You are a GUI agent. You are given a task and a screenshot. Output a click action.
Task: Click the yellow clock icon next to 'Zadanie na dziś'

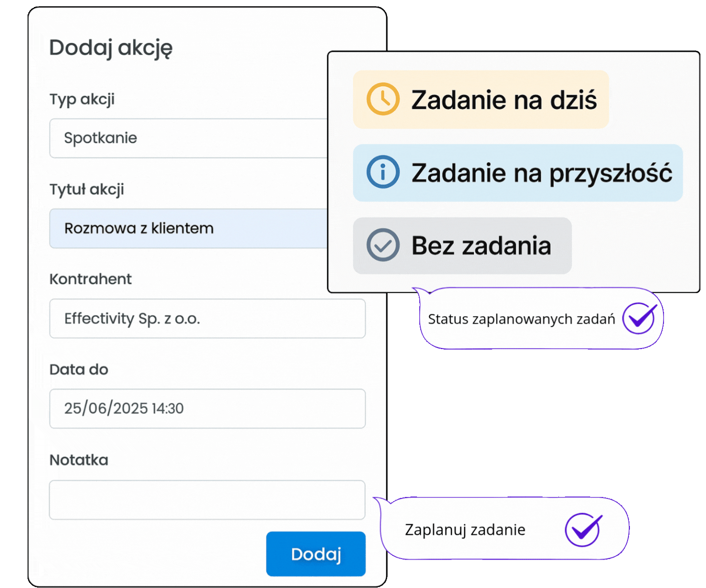[382, 99]
